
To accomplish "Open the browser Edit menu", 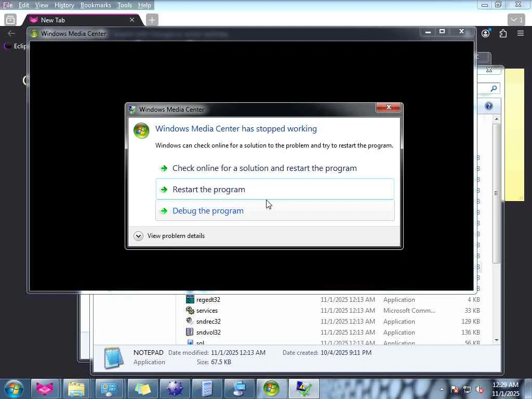I will point(23,5).
